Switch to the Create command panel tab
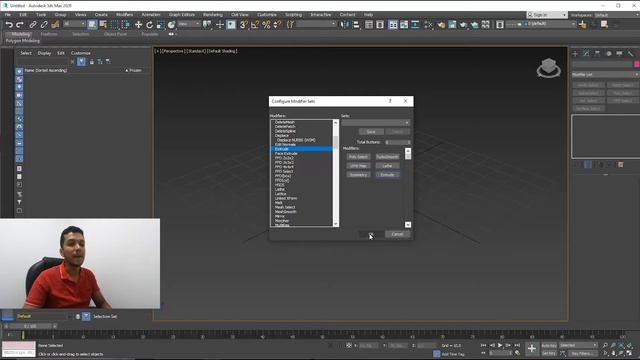The width and height of the screenshot is (640, 360). 575,53
